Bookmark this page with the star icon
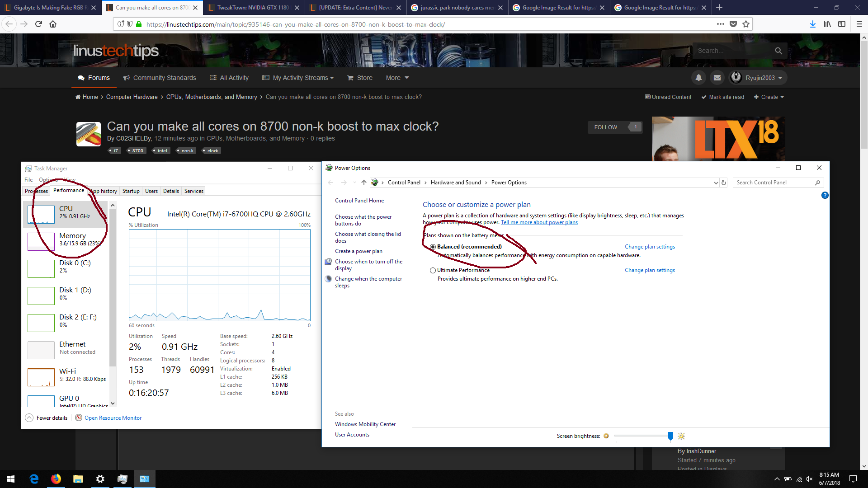The image size is (868, 488). (746, 24)
